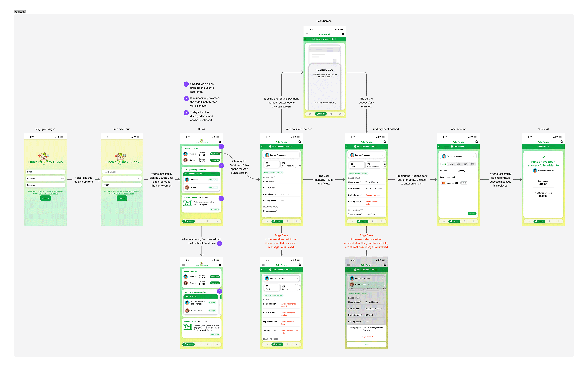This screenshot has height=371, width=588.
Task: Click the empty Email input field
Action: (x=45, y=172)
